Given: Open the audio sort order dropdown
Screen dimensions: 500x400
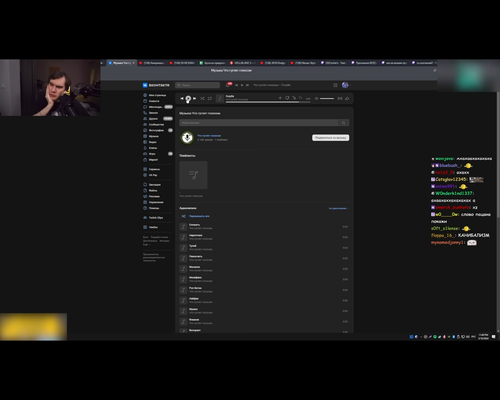Looking at the screenshot, I should 339,208.
